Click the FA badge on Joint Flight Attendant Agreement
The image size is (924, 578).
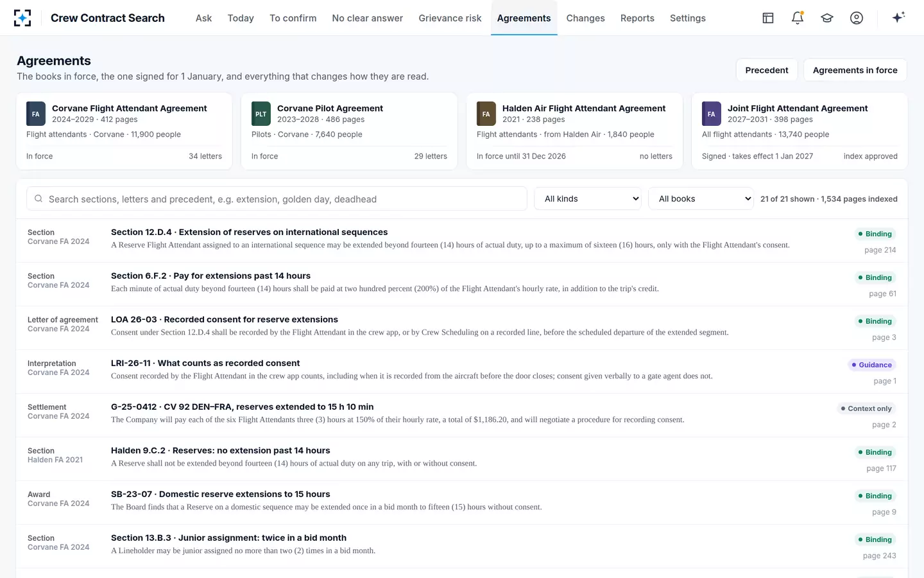click(712, 114)
